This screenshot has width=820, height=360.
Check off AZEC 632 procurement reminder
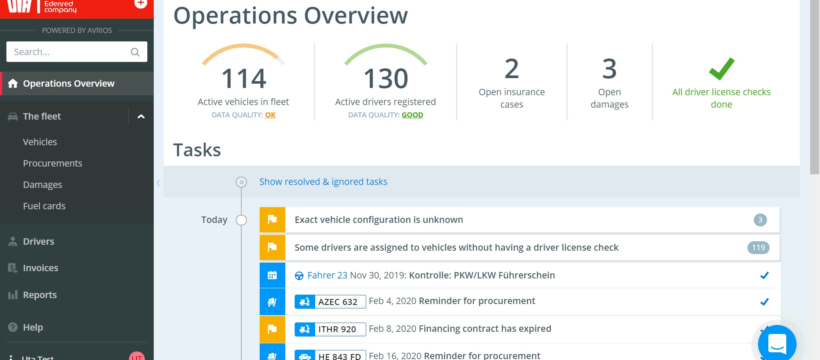765,302
